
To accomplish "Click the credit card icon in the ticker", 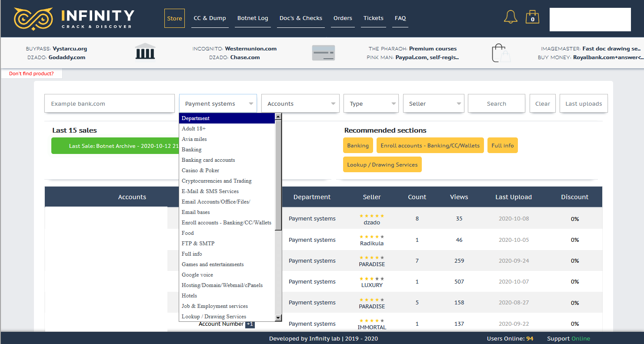I will click(x=324, y=53).
